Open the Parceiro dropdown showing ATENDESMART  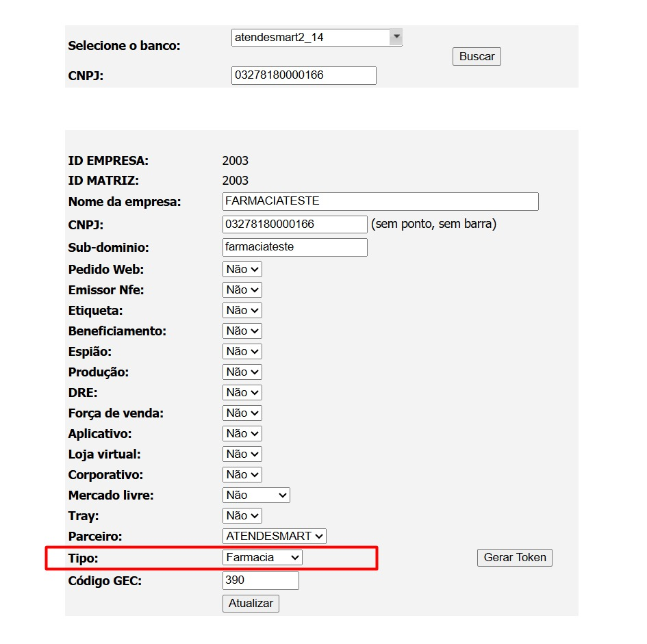(274, 536)
